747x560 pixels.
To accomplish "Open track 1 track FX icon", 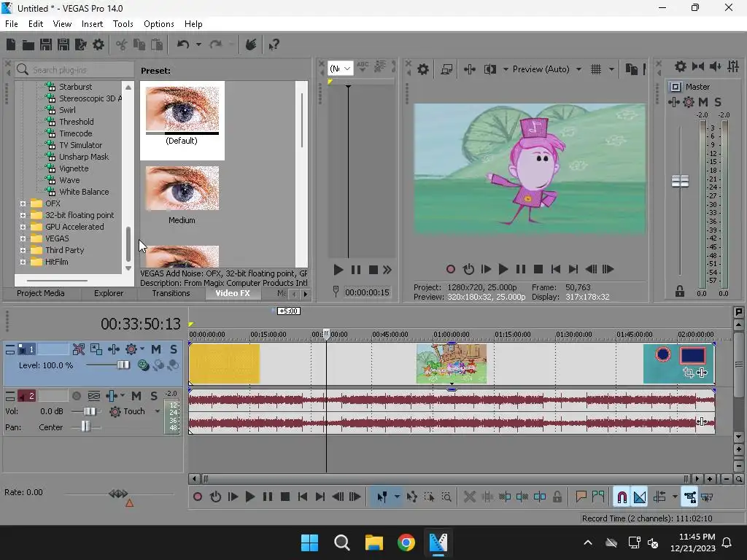I will (x=131, y=349).
